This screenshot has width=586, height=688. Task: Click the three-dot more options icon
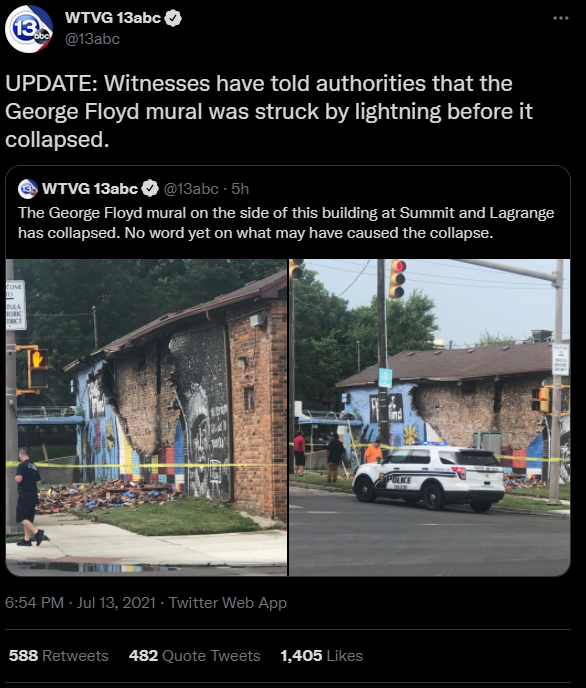tap(561, 18)
